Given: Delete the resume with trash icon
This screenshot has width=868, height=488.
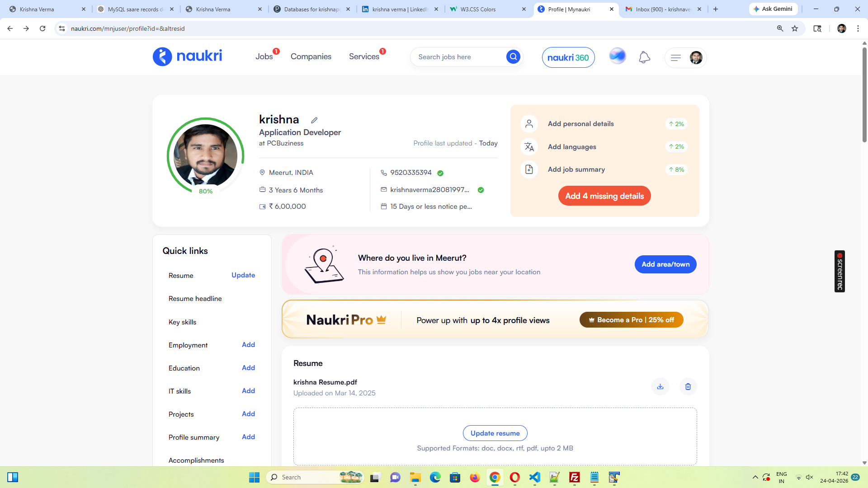Looking at the screenshot, I should point(688,387).
